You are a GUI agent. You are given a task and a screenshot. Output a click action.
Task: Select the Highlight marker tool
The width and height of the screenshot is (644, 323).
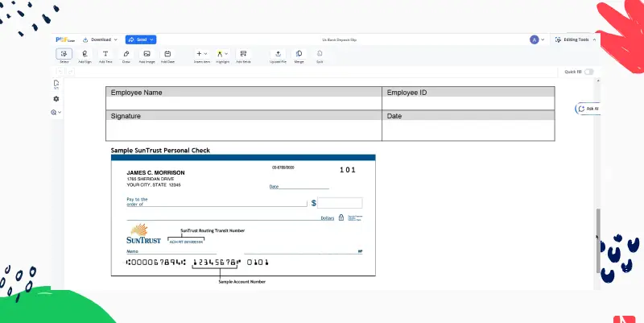pos(220,54)
